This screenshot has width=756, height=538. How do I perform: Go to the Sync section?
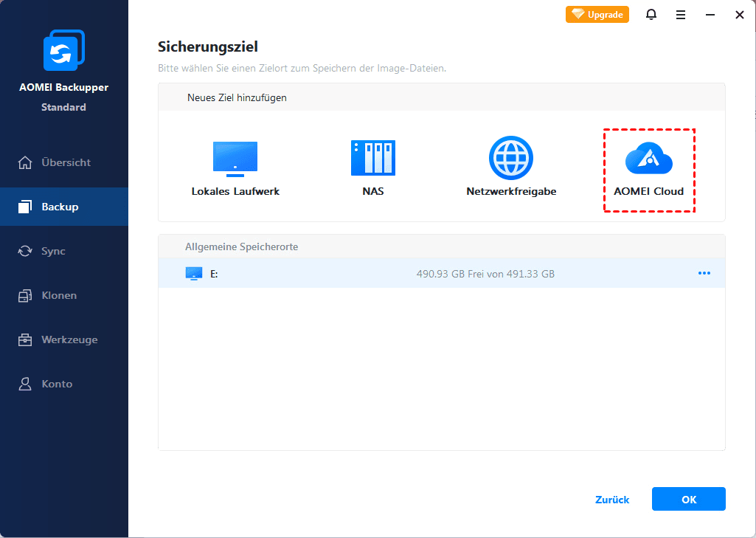click(x=64, y=251)
